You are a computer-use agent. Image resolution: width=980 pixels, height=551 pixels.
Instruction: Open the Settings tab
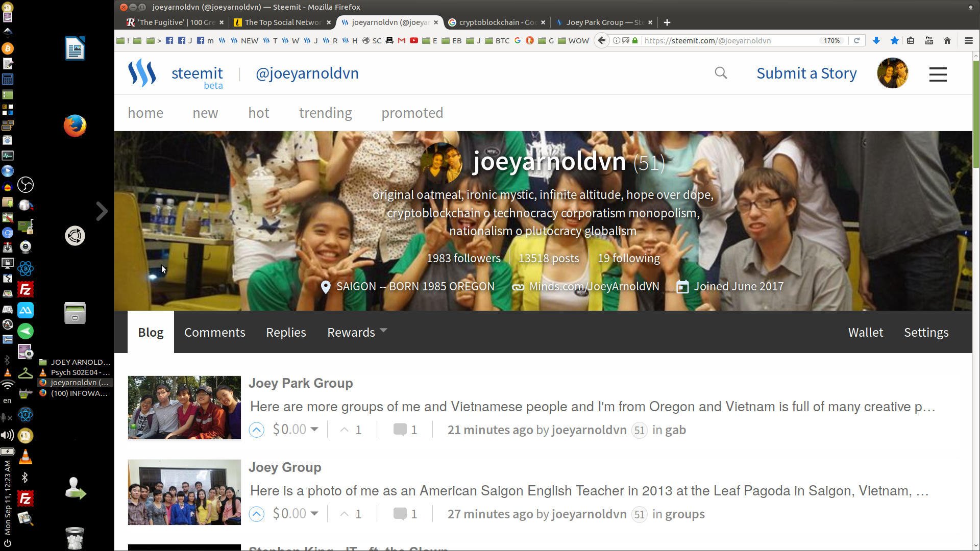926,332
